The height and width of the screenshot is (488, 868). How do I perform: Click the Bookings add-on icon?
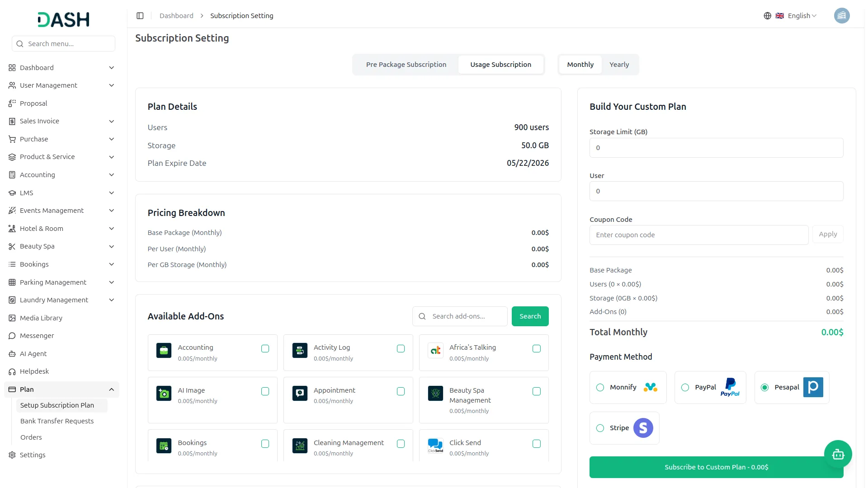tap(164, 446)
